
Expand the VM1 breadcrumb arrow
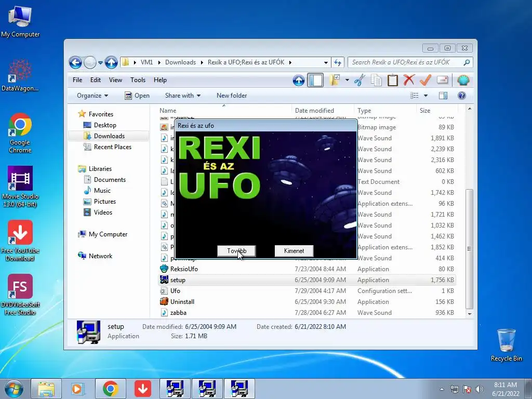pyautogui.click(x=159, y=62)
